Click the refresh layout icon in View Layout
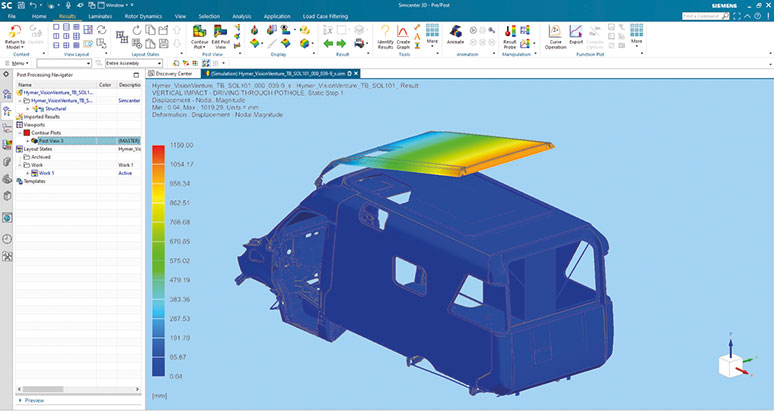The image size is (774, 414). [101, 30]
